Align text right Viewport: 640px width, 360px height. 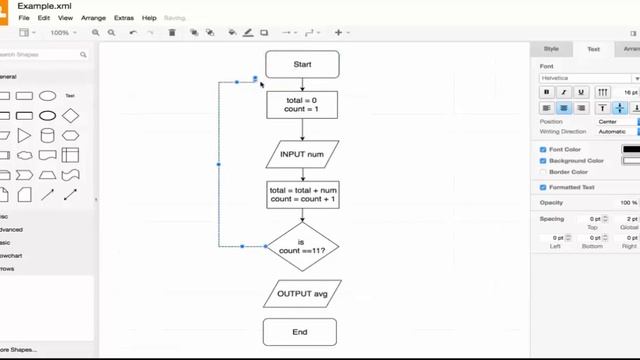[x=581, y=108]
